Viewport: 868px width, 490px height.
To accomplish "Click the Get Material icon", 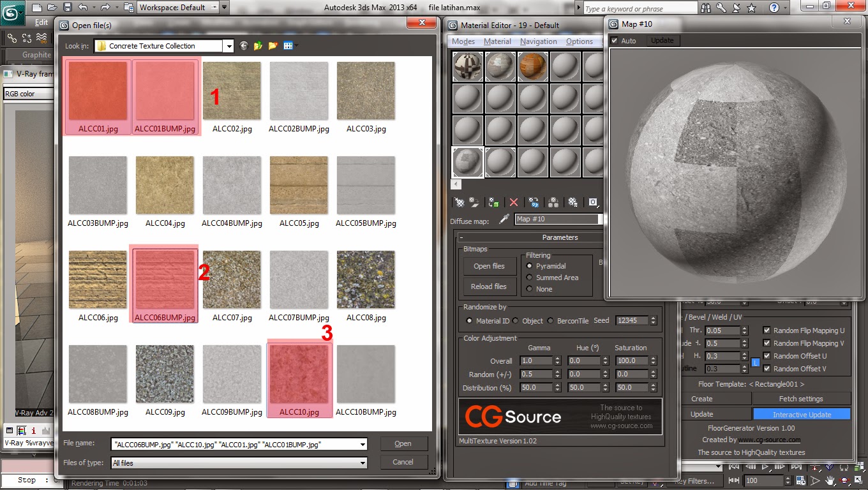I will 458,202.
